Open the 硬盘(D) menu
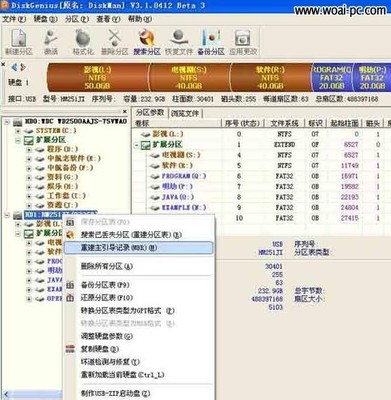Screen dimensions: 391x400 pyautogui.click(x=45, y=19)
